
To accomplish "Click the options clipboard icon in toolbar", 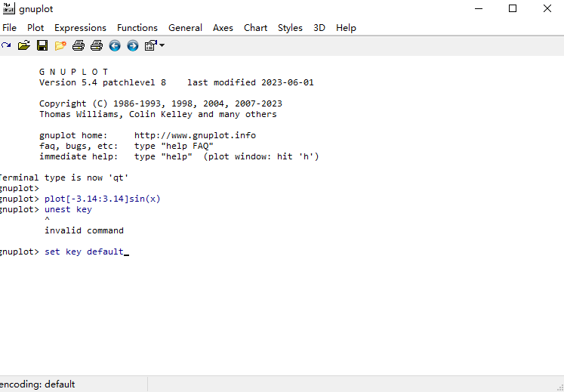I will pos(151,46).
